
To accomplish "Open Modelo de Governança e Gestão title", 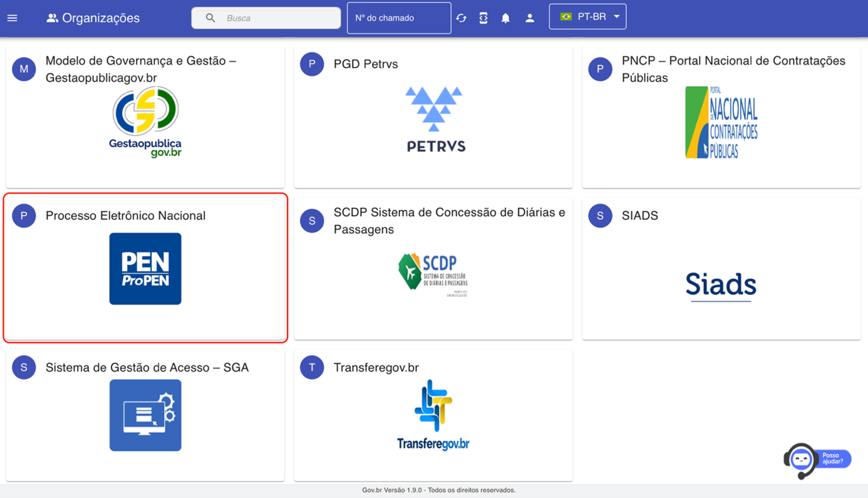I will click(141, 69).
